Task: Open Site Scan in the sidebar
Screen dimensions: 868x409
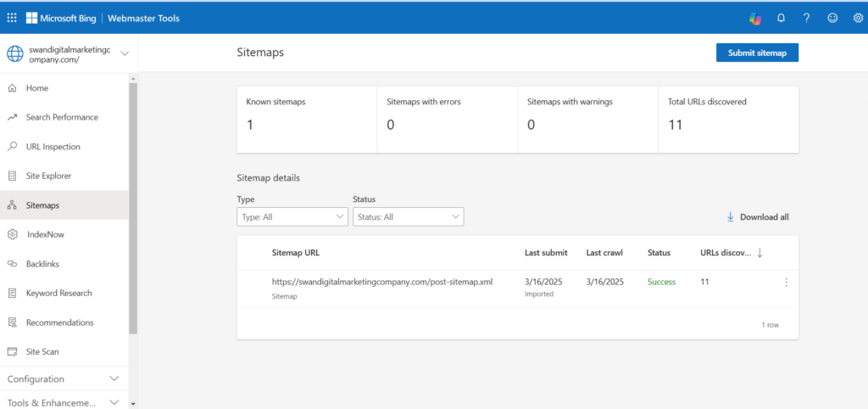Action: click(x=64, y=352)
